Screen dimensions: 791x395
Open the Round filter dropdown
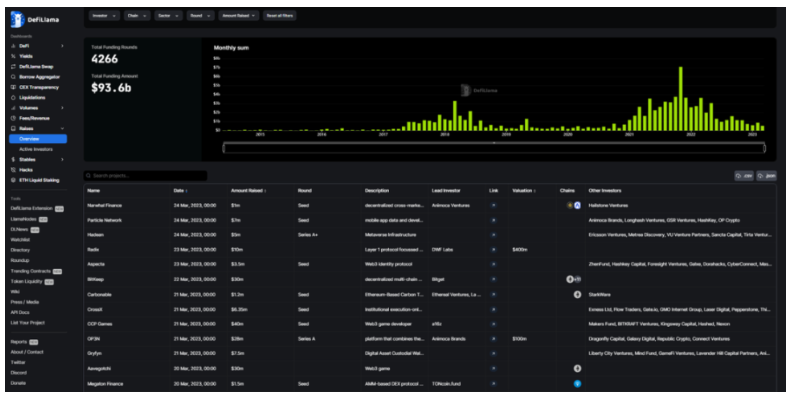click(x=200, y=16)
